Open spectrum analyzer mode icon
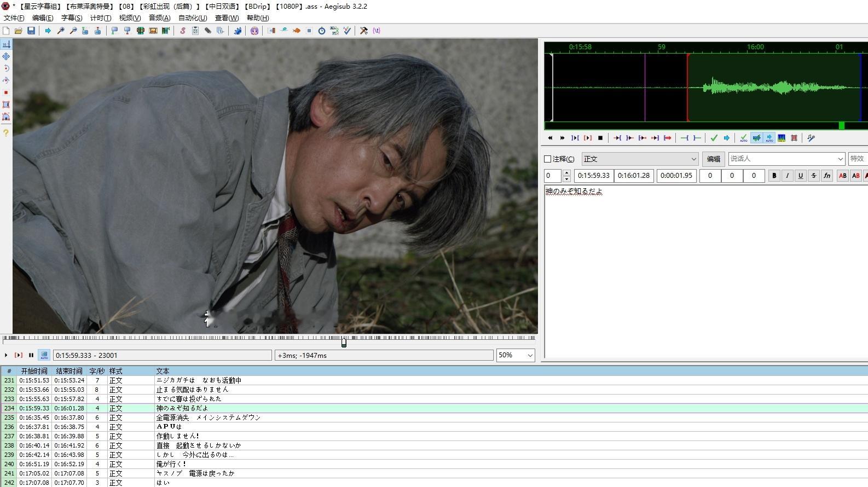Viewport: 868px width, 487px height. click(x=782, y=138)
